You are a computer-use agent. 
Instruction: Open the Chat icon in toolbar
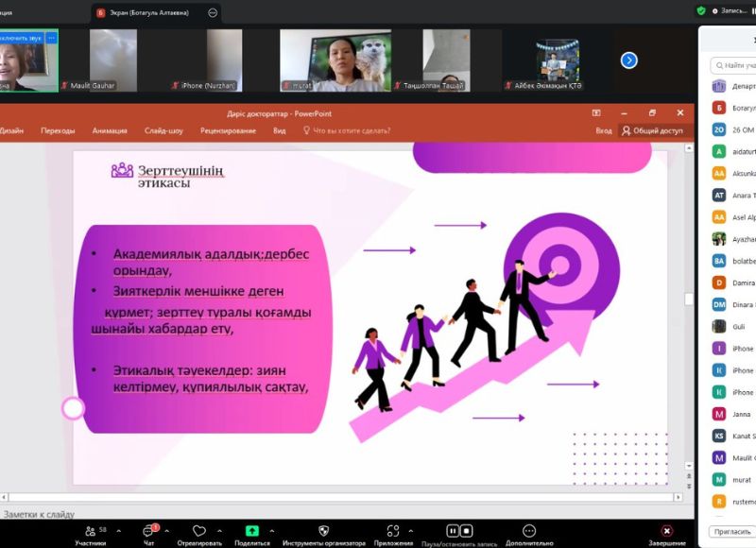click(148, 530)
